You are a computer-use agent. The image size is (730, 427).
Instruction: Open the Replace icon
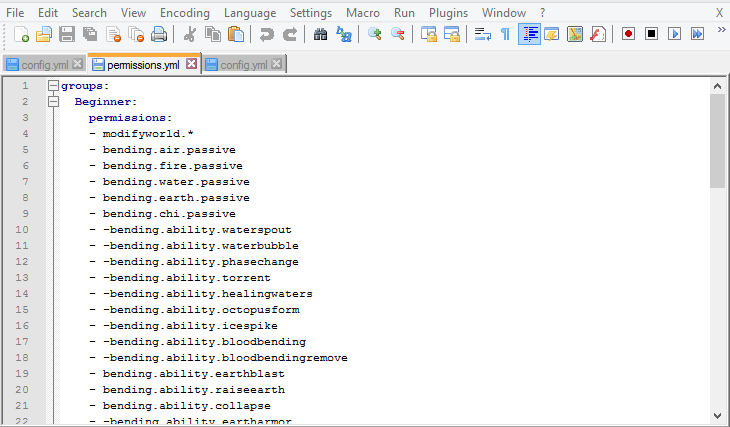click(x=344, y=34)
